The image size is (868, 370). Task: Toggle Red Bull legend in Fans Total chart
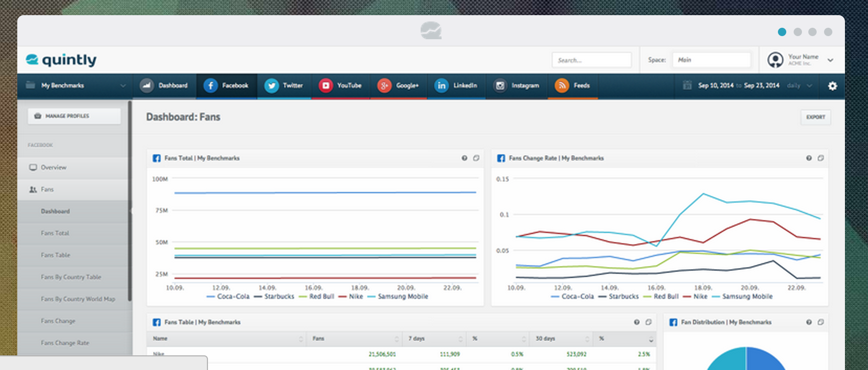[316, 297]
